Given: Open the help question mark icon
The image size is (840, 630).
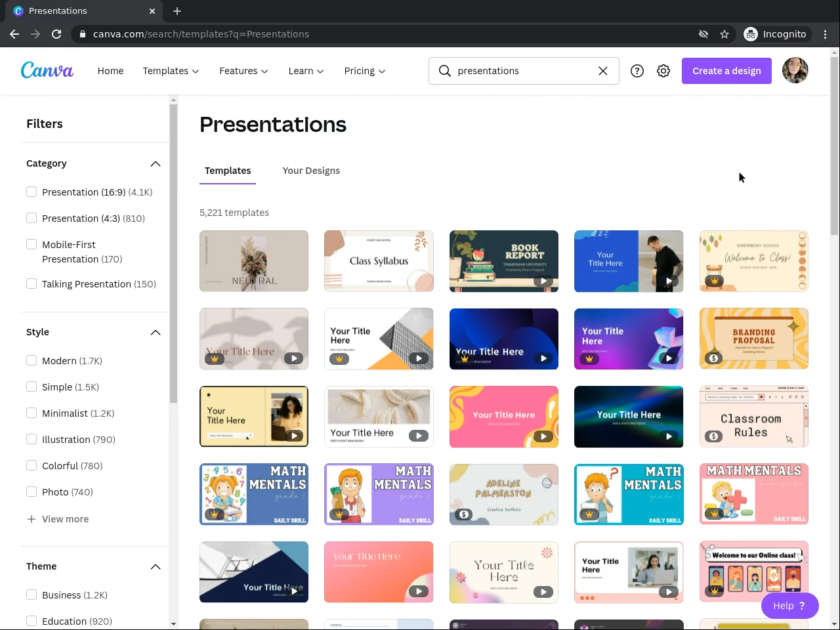Looking at the screenshot, I should [x=637, y=71].
